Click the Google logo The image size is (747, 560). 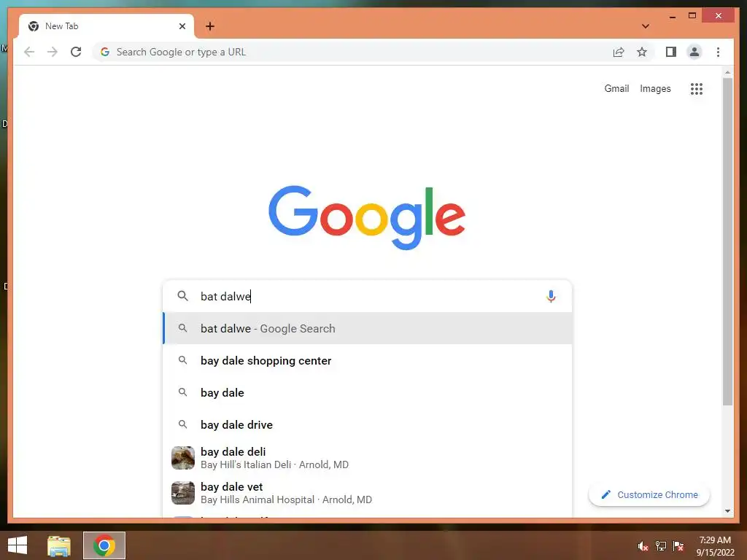pos(367,217)
